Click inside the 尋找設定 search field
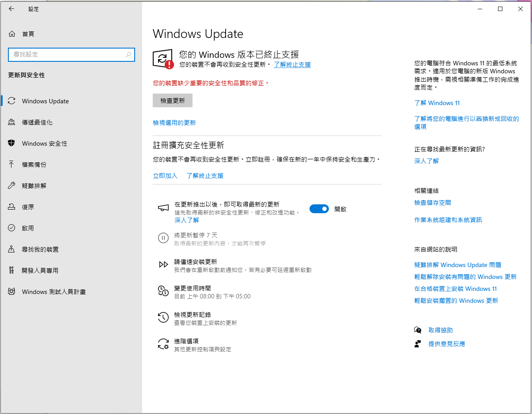 pos(72,55)
